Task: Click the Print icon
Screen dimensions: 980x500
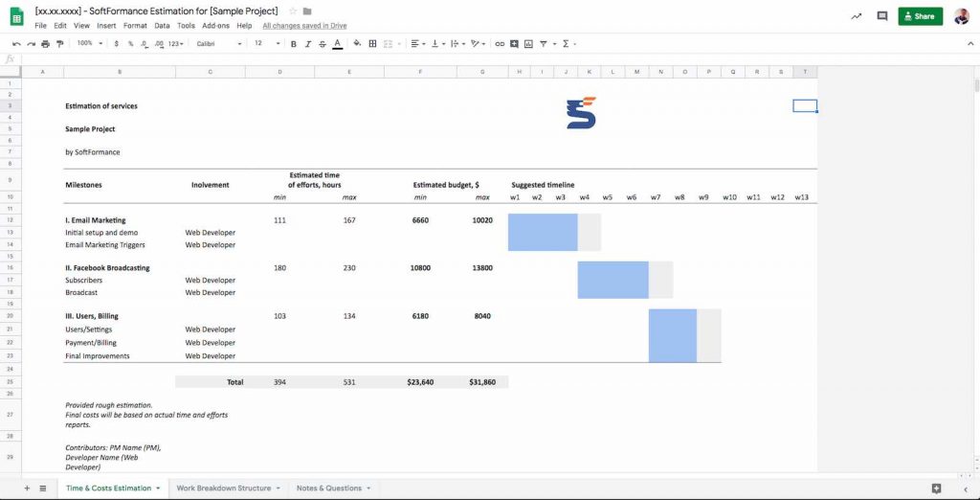Action: (46, 44)
